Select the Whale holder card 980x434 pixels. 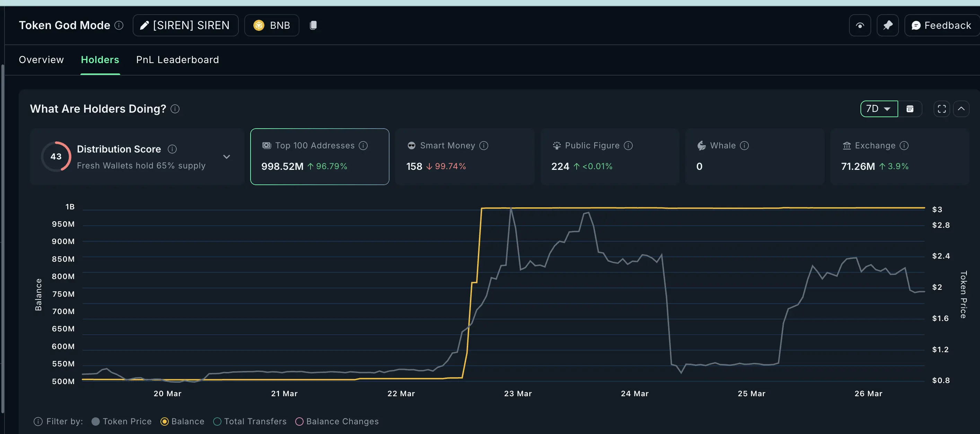point(754,156)
